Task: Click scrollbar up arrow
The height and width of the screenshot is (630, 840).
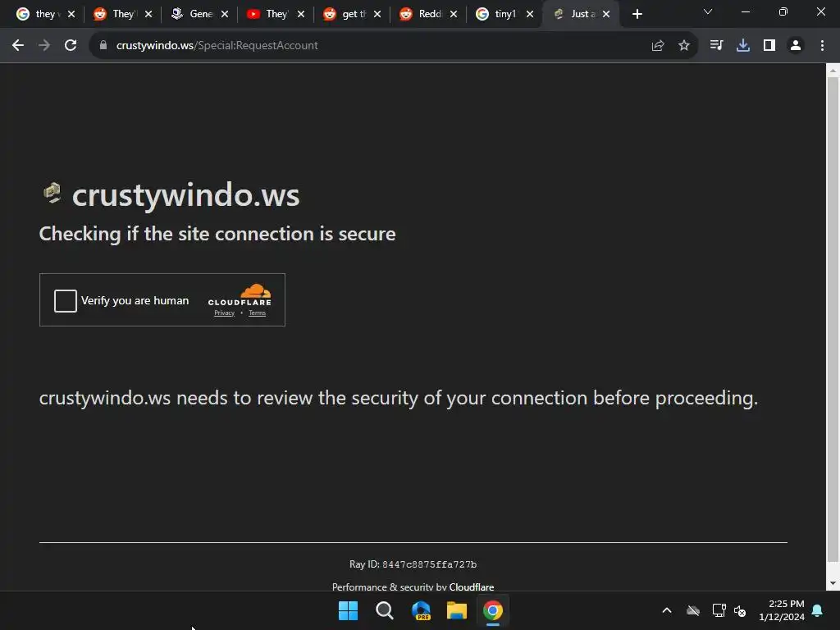Action: point(833,70)
